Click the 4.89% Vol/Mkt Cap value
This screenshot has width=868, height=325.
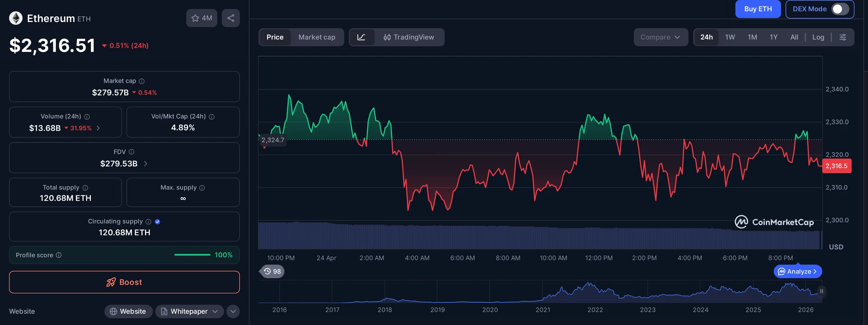[183, 128]
